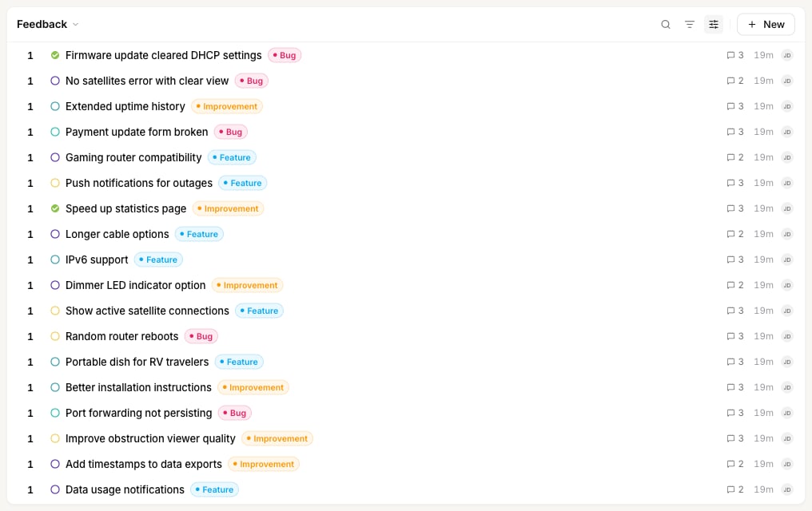Open comments on Random router reboots row
The image size is (812, 511).
[x=734, y=336]
